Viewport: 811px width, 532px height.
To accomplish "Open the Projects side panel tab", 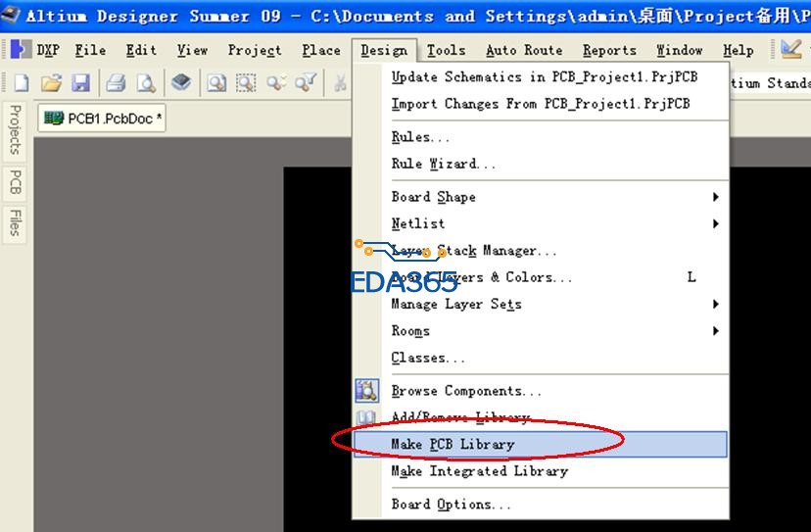I will (x=15, y=129).
